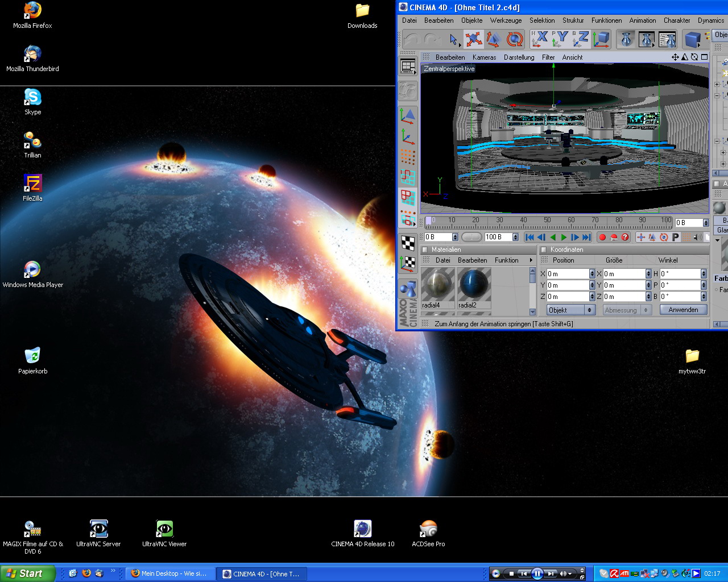Select the radial2 material thumbnail
The image size is (728, 582).
pyautogui.click(x=474, y=284)
